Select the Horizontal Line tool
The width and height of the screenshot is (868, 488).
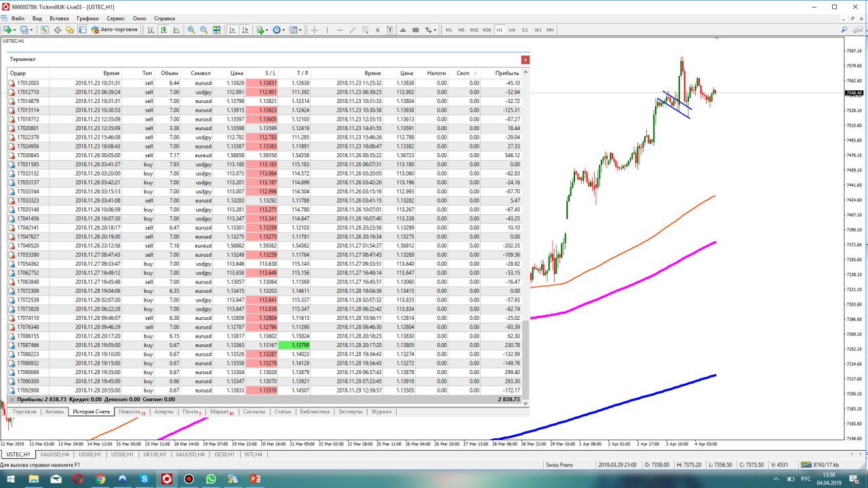pos(340,30)
